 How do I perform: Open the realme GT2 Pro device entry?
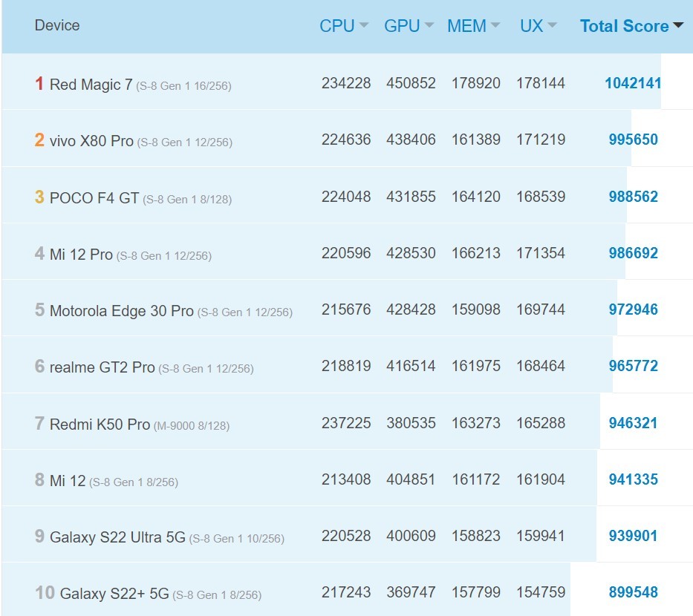(102, 367)
